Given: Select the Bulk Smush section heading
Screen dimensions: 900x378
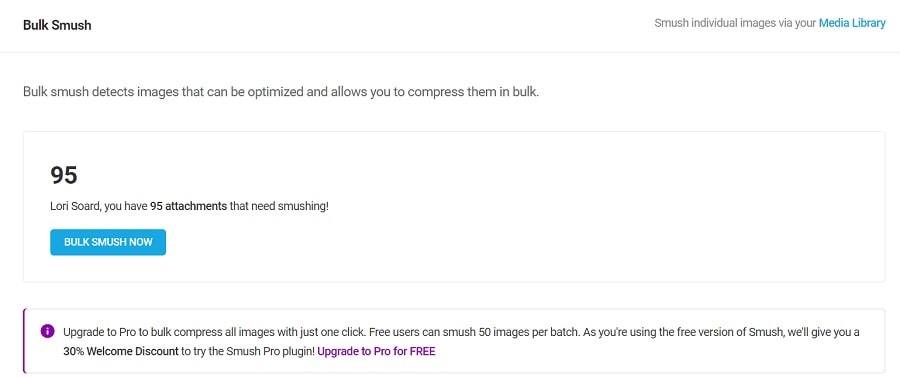Looking at the screenshot, I should tap(57, 25).
